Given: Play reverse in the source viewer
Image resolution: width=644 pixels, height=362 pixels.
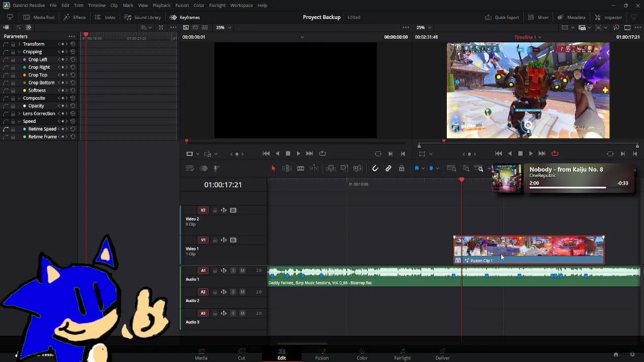Looking at the screenshot, I should click(277, 154).
